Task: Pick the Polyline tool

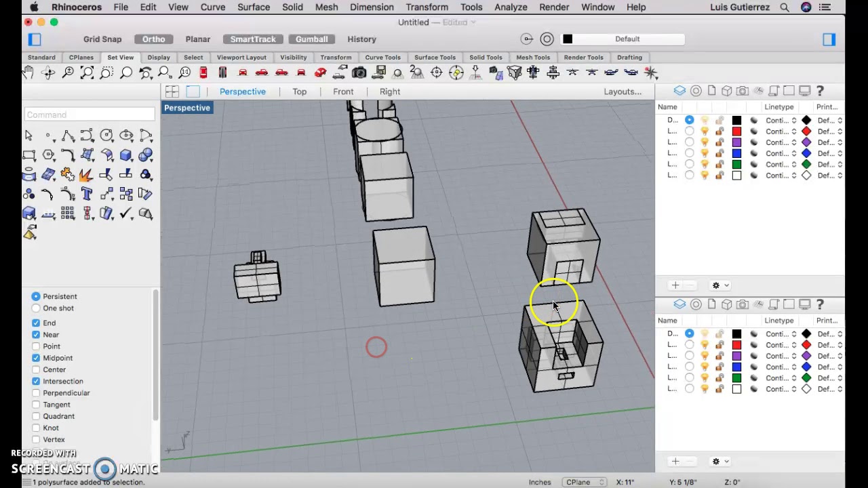Action: click(x=68, y=136)
